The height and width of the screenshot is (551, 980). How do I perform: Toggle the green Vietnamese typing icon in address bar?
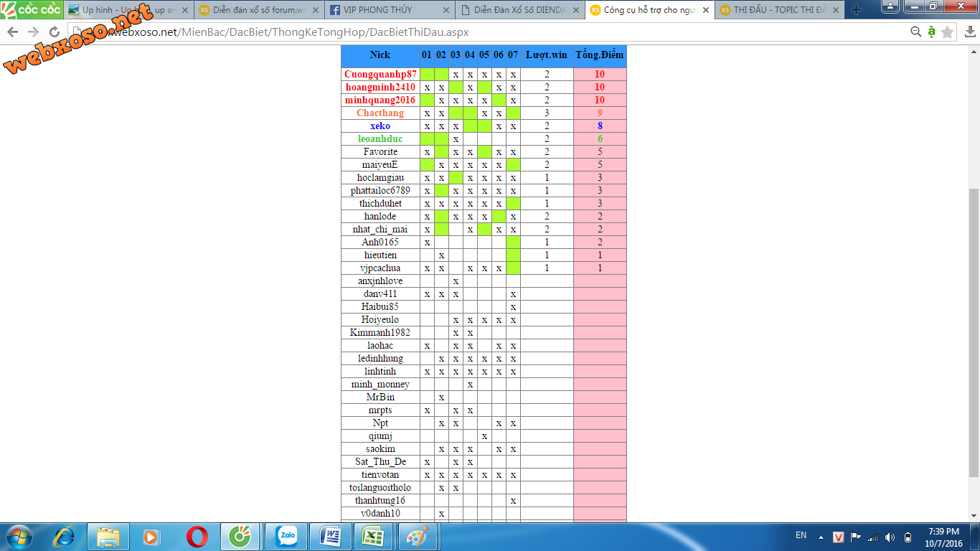[x=931, y=32]
